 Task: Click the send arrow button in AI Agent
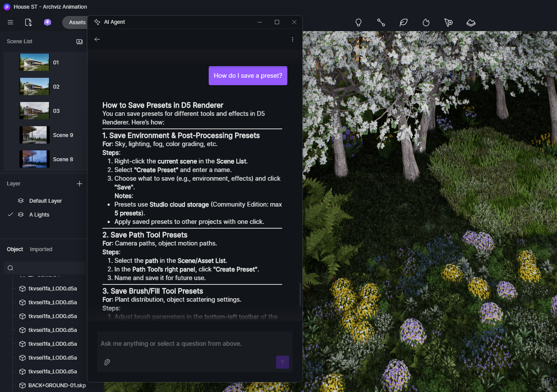283,362
